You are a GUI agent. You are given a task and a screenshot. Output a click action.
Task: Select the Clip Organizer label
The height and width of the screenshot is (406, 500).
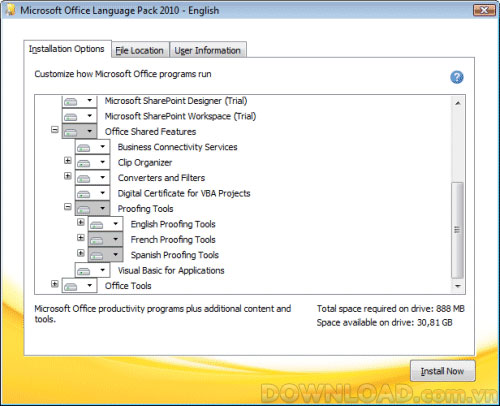click(x=145, y=162)
